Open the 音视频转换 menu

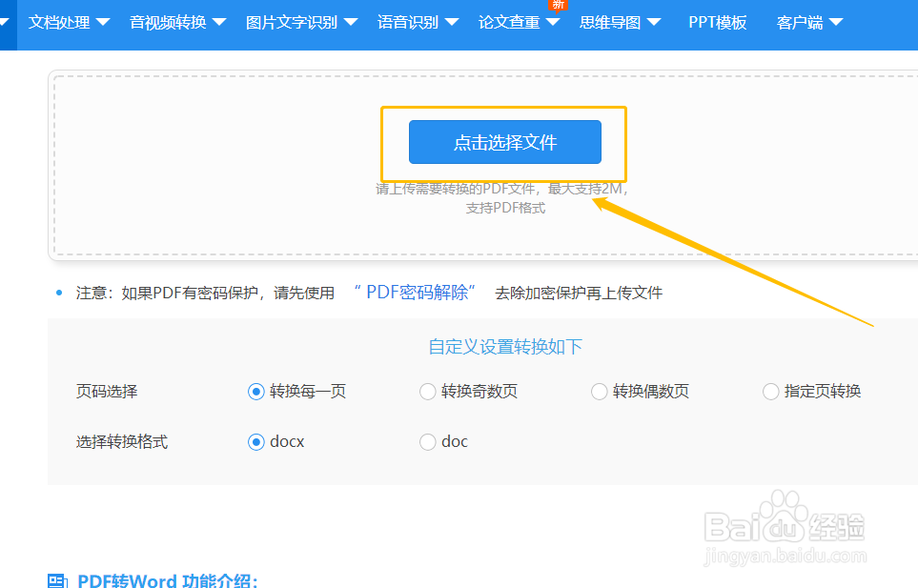pos(168,22)
